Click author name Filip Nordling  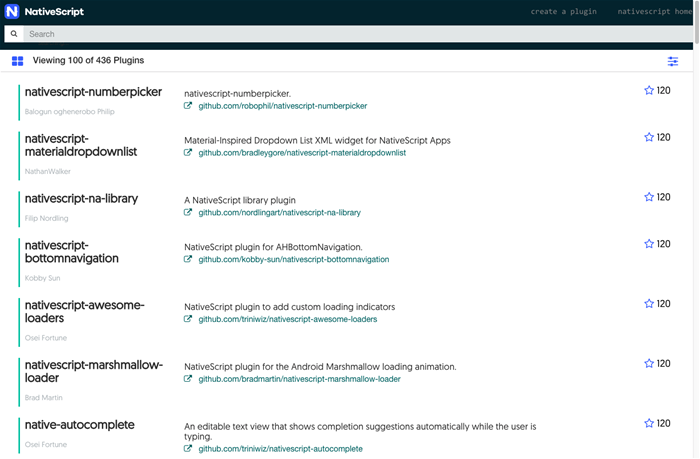coord(46,218)
